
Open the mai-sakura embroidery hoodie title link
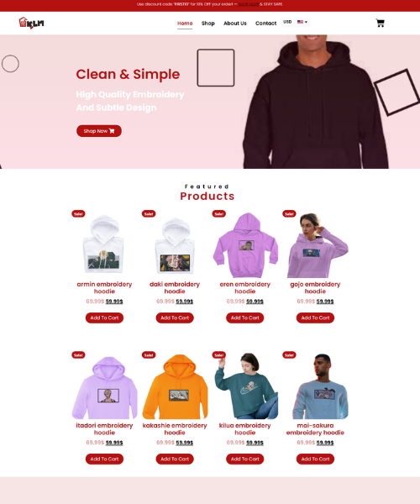tap(315, 428)
